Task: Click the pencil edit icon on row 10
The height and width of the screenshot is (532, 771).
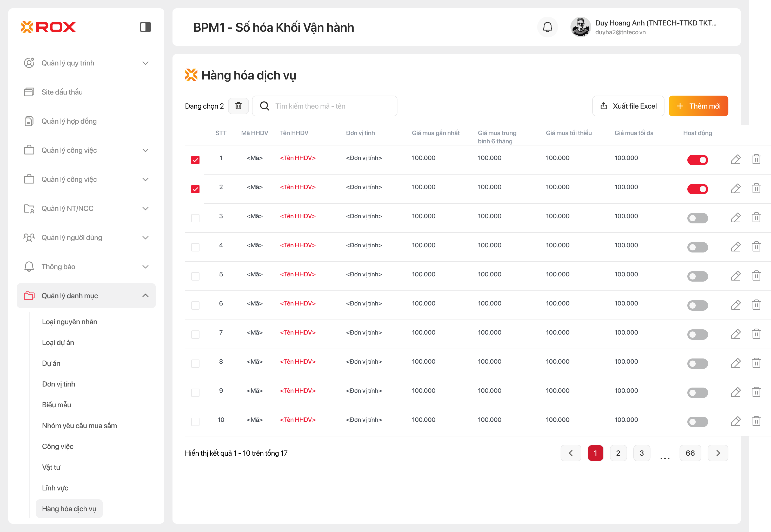Action: [x=736, y=421]
